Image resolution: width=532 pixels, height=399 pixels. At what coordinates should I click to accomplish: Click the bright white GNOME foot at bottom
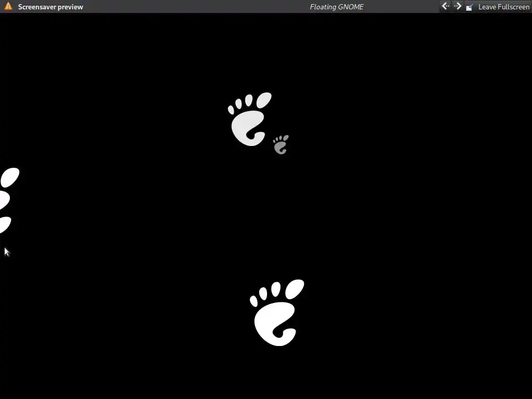277,312
